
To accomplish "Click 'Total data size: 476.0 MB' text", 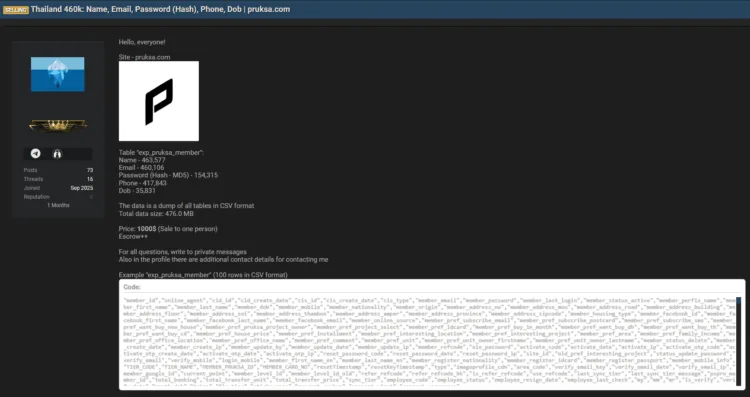I will coord(156,214).
